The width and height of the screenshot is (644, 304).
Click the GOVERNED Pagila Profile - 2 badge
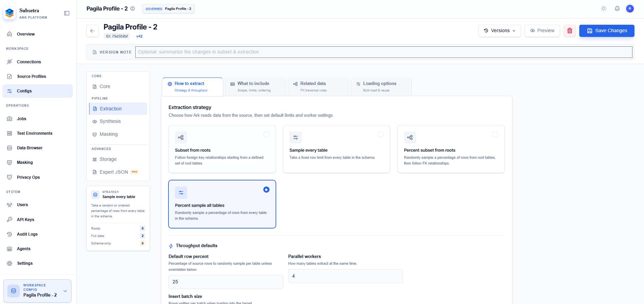click(x=168, y=9)
